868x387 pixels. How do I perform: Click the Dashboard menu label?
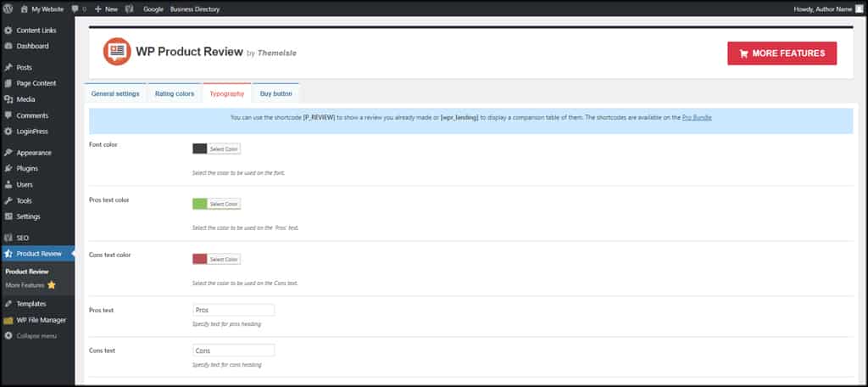point(33,46)
